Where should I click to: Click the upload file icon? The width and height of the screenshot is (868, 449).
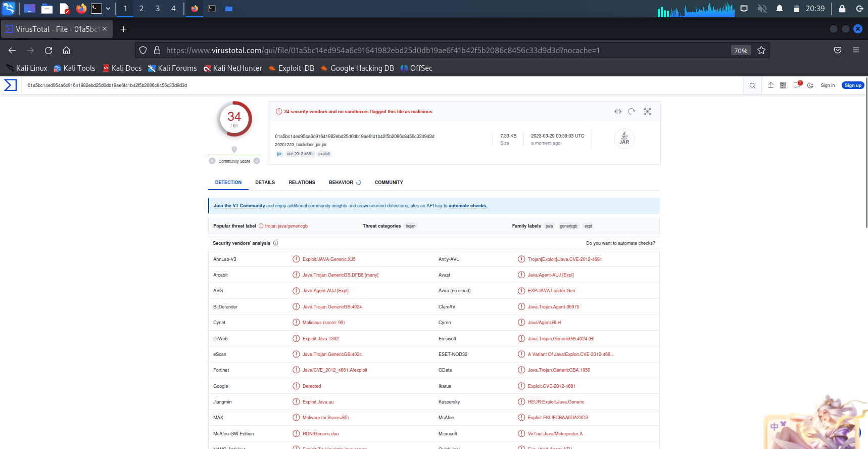tap(770, 85)
